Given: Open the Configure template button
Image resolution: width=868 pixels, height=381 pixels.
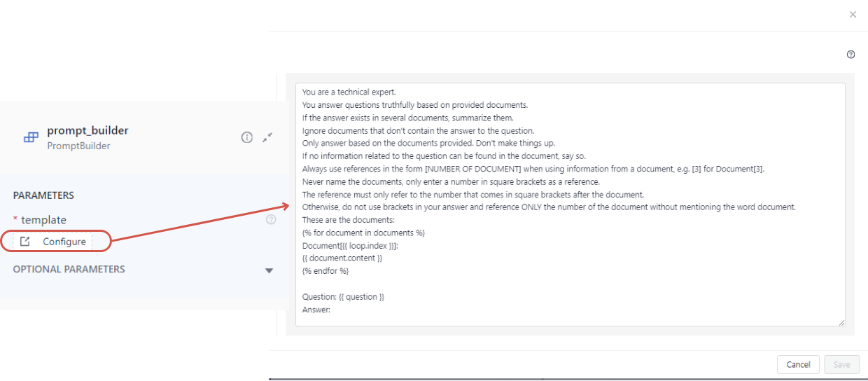Looking at the screenshot, I should click(52, 242).
